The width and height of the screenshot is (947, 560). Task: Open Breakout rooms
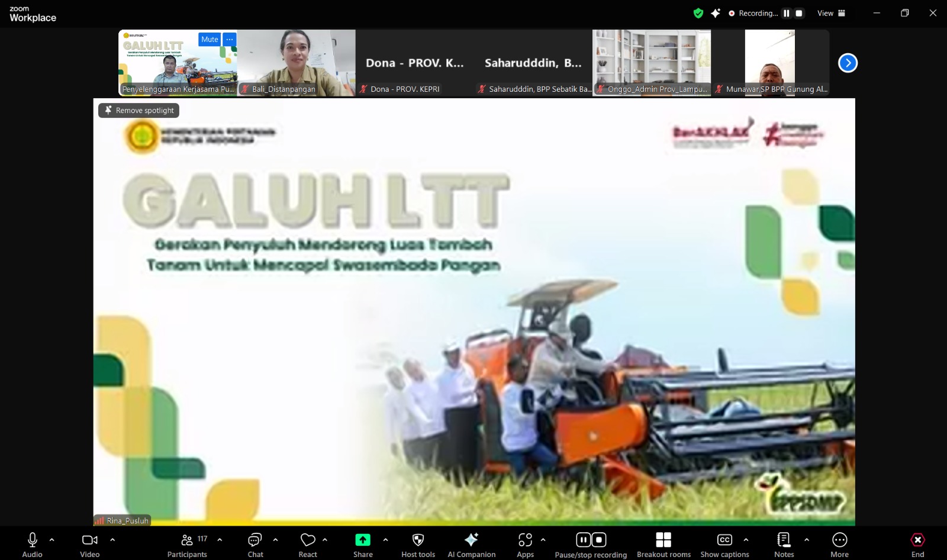point(663,545)
